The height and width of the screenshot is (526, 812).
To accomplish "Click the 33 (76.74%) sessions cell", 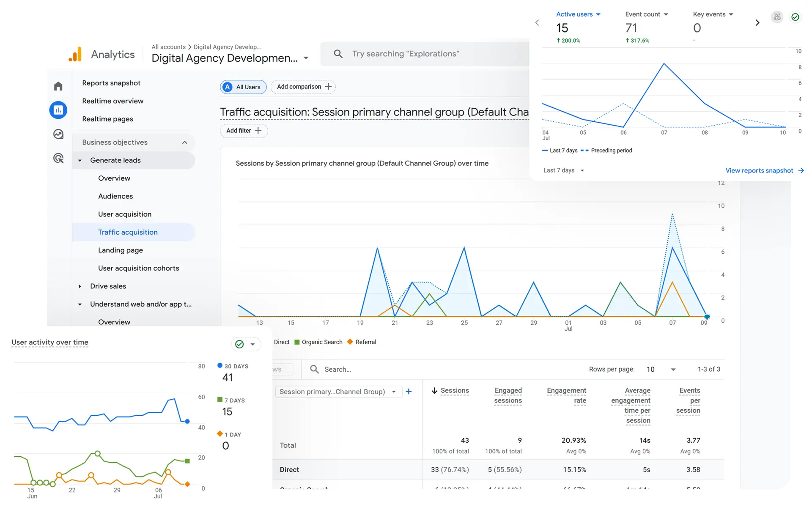I will pyautogui.click(x=450, y=469).
